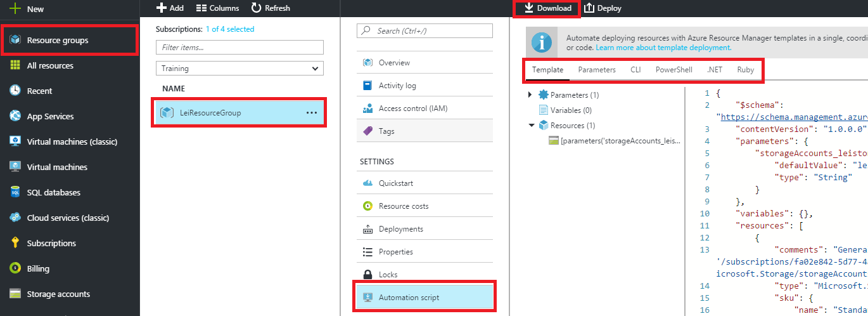Click Subscriptions key icon
The height and width of the screenshot is (316, 868).
click(x=15, y=243)
